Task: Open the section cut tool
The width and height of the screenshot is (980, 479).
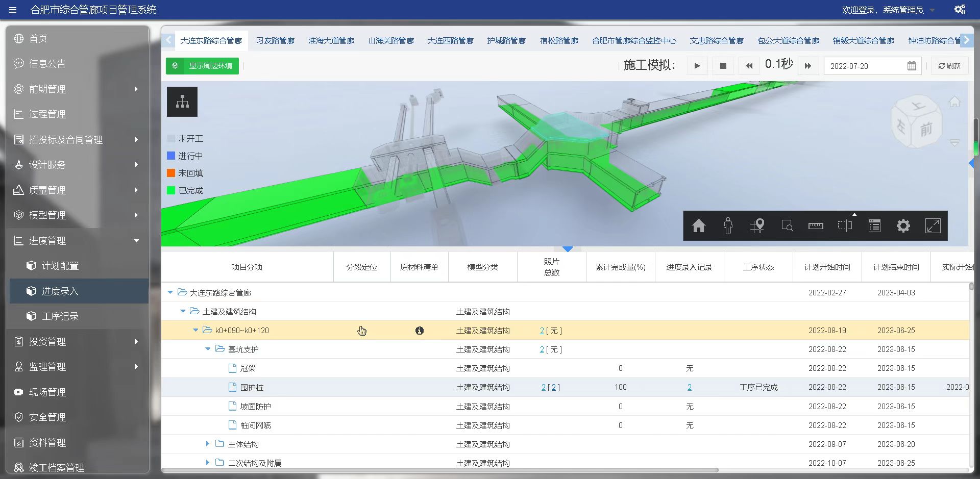Action: 845,225
